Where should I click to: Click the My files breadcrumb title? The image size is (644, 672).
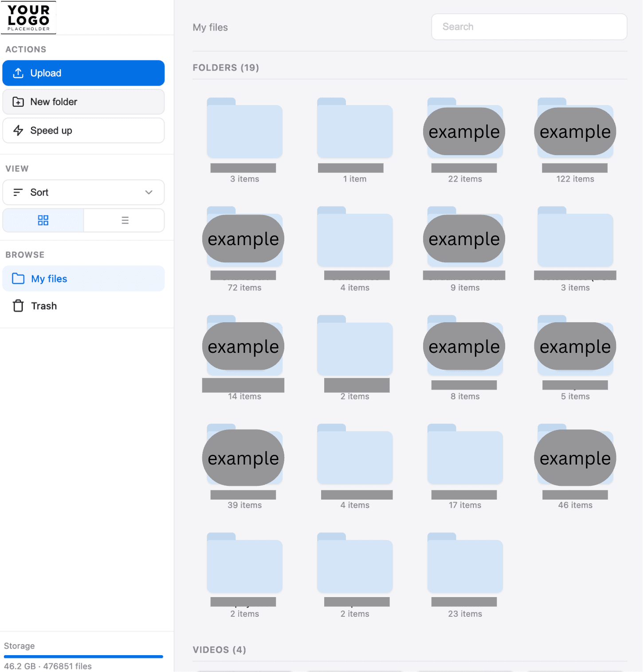point(210,27)
